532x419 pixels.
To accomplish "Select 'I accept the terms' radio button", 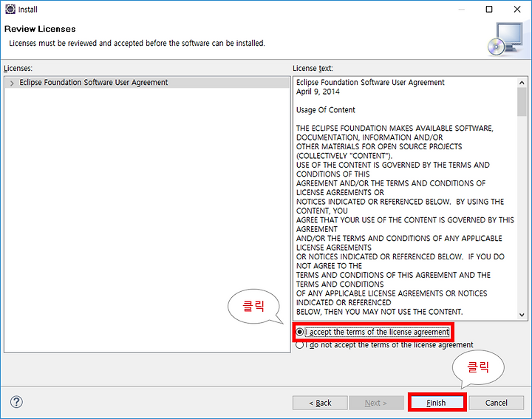I will 299,332.
